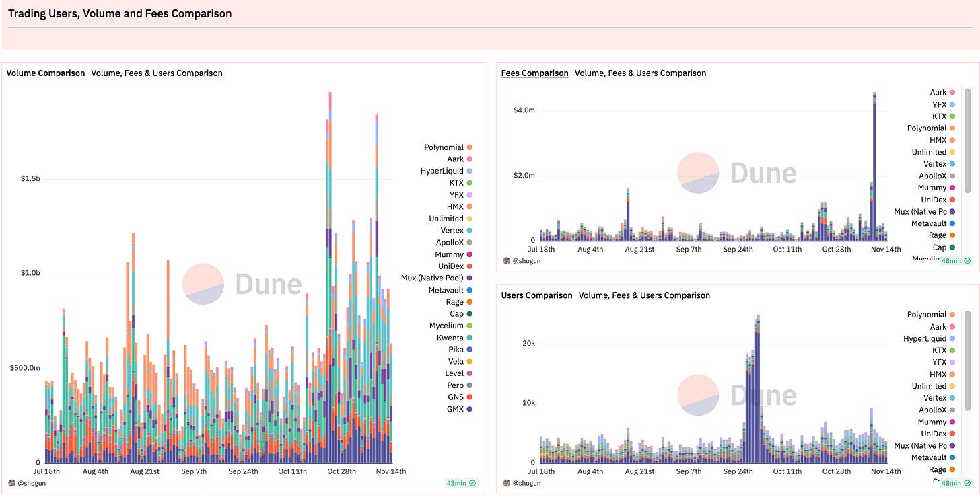Select Cap in Fees Comparison legend
Screen dimensions: 980x497
[x=944, y=247]
